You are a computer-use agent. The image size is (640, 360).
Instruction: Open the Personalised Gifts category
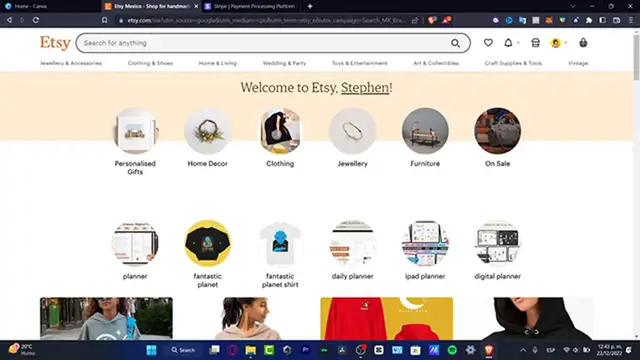[135, 141]
